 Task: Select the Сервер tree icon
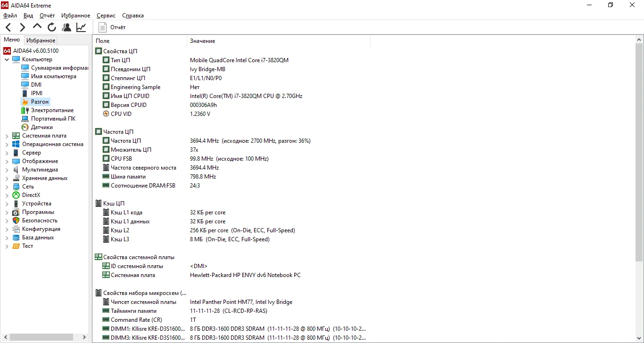(16, 153)
